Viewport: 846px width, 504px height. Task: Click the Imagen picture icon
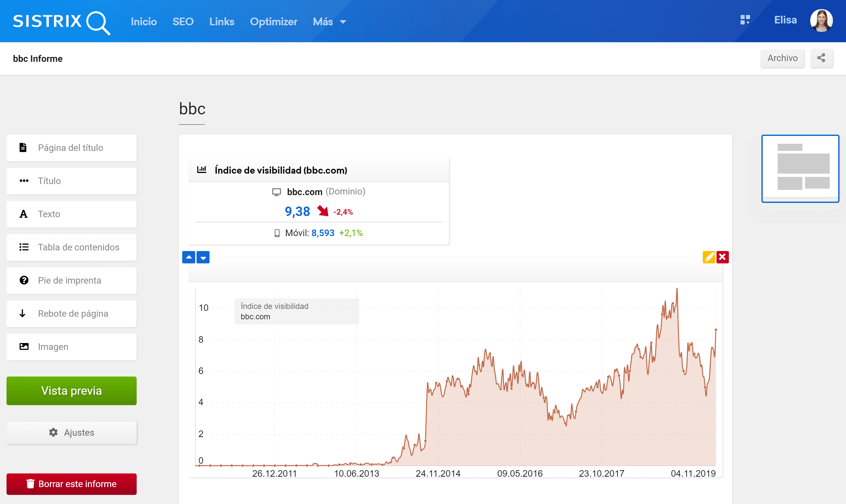click(23, 346)
